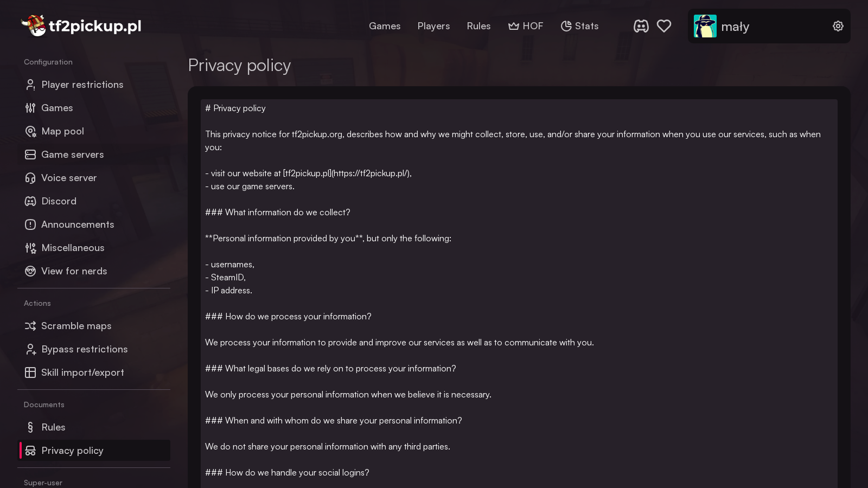Switch to the Rules document in sidebar
The width and height of the screenshot is (868, 488).
tap(54, 427)
